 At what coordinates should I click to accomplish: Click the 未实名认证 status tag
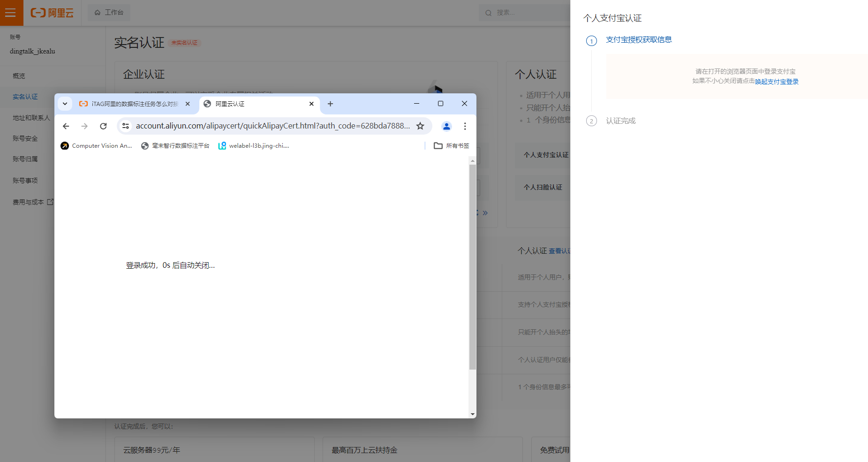(184, 43)
